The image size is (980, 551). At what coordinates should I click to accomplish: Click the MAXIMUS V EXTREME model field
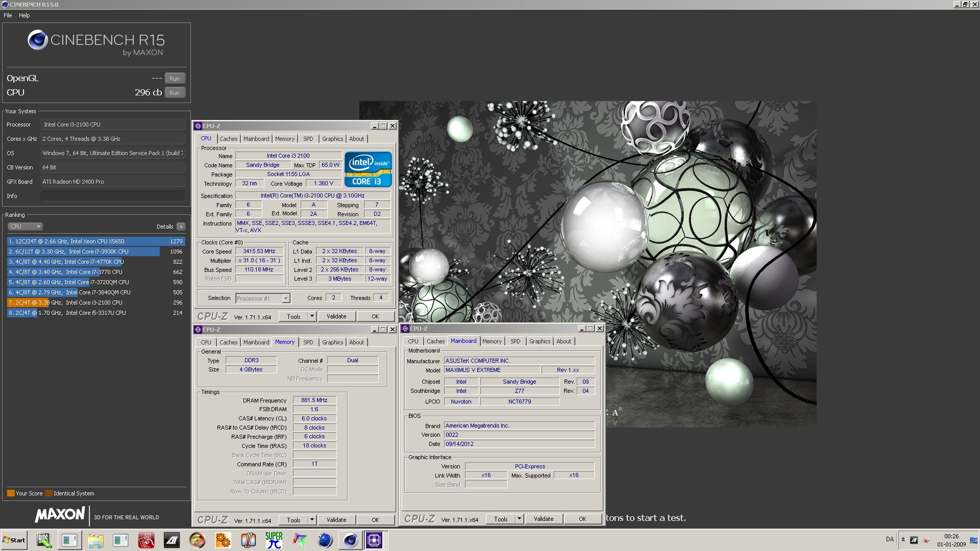[x=492, y=370]
